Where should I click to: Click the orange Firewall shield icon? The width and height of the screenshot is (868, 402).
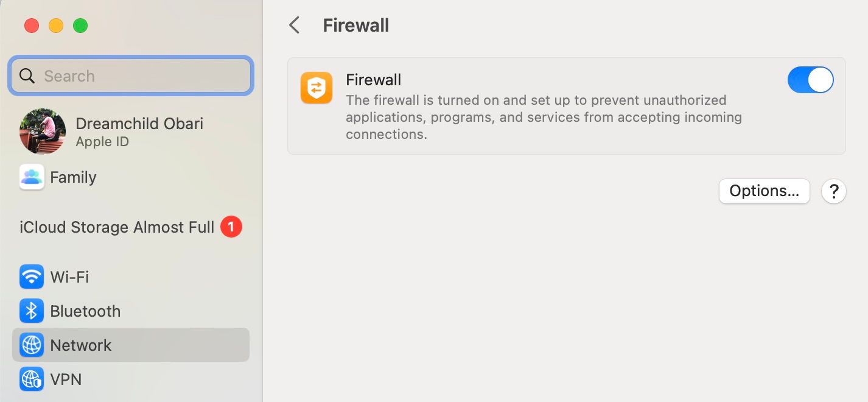[317, 88]
